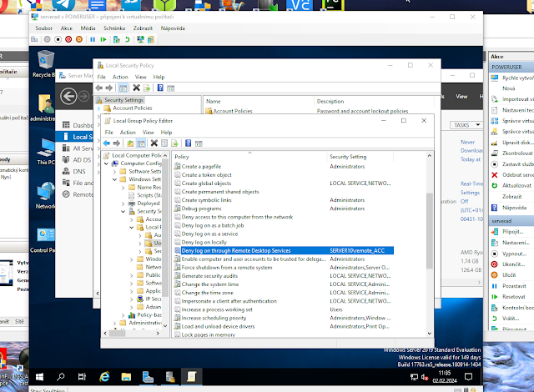Open the View menu in the Local Group Policy Editor
534x392 pixels.
149,133
